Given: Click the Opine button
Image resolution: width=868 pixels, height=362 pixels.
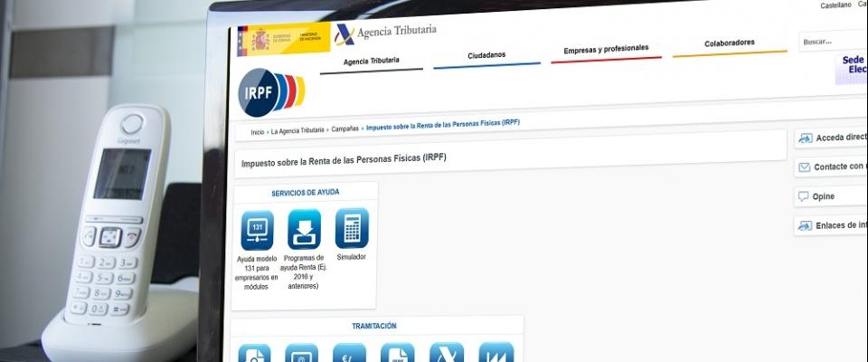Looking at the screenshot, I should point(830,196).
